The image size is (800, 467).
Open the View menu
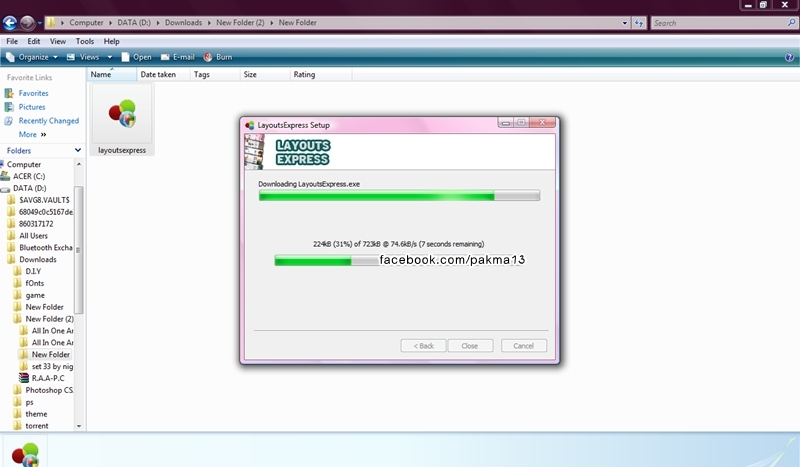pyautogui.click(x=58, y=41)
